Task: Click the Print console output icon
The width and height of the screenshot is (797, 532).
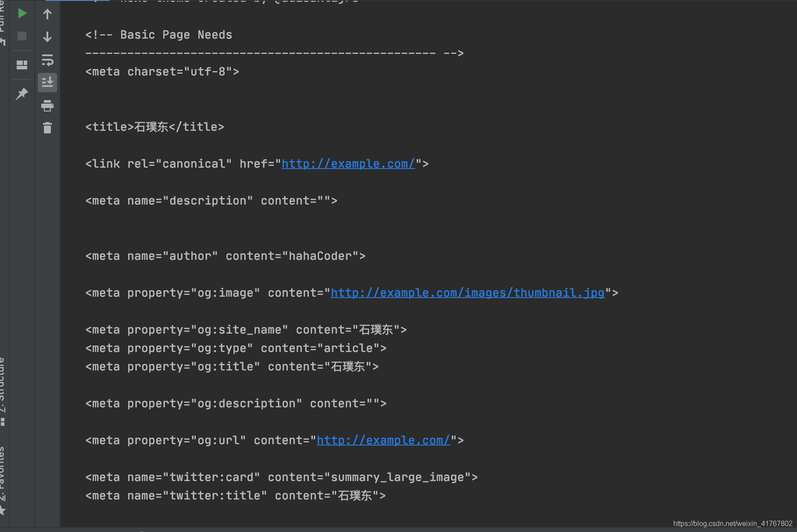Action: pos(47,105)
